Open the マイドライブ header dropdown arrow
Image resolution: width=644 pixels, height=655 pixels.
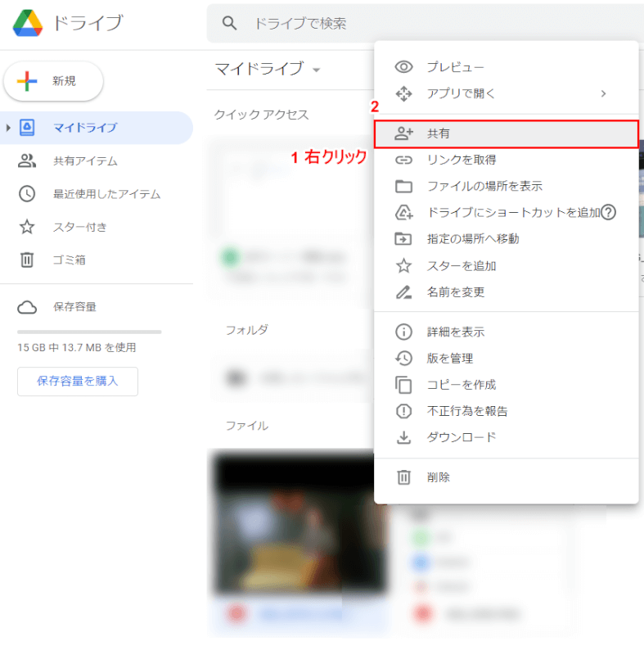(x=317, y=70)
